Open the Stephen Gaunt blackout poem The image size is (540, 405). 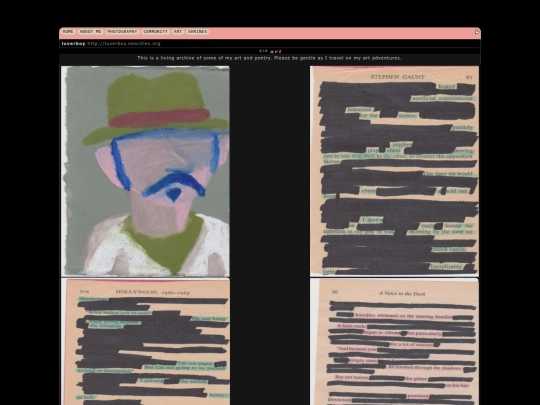point(394,171)
